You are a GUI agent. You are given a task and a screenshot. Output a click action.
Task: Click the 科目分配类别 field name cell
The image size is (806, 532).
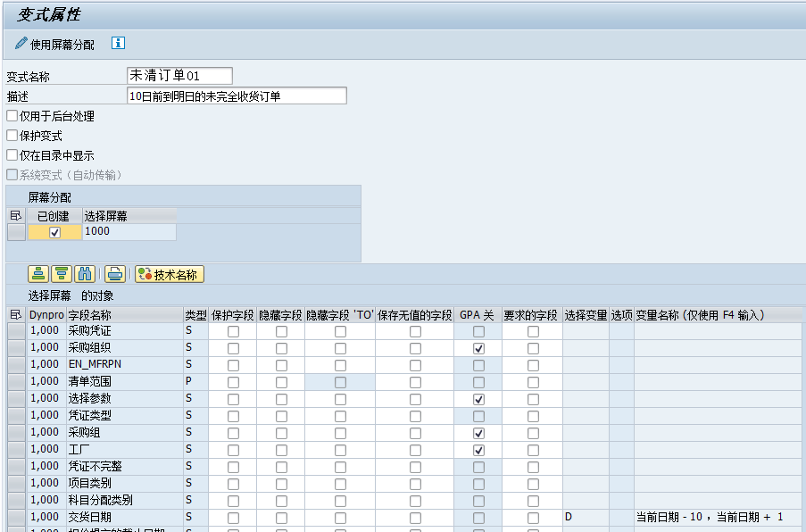tap(125, 501)
